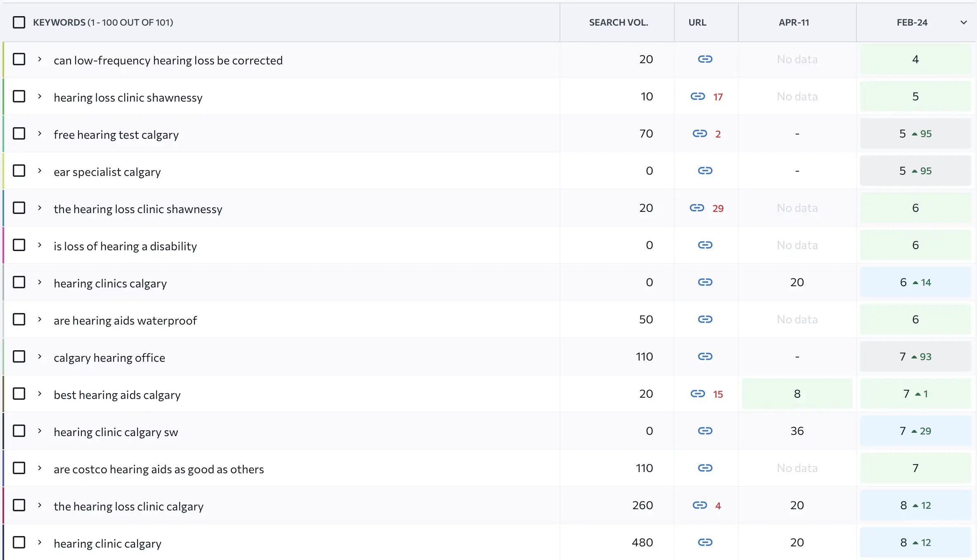Image resolution: width=977 pixels, height=560 pixels.
Task: Click the FEB-24 rank cell showing 7 up 93
Action: point(915,357)
